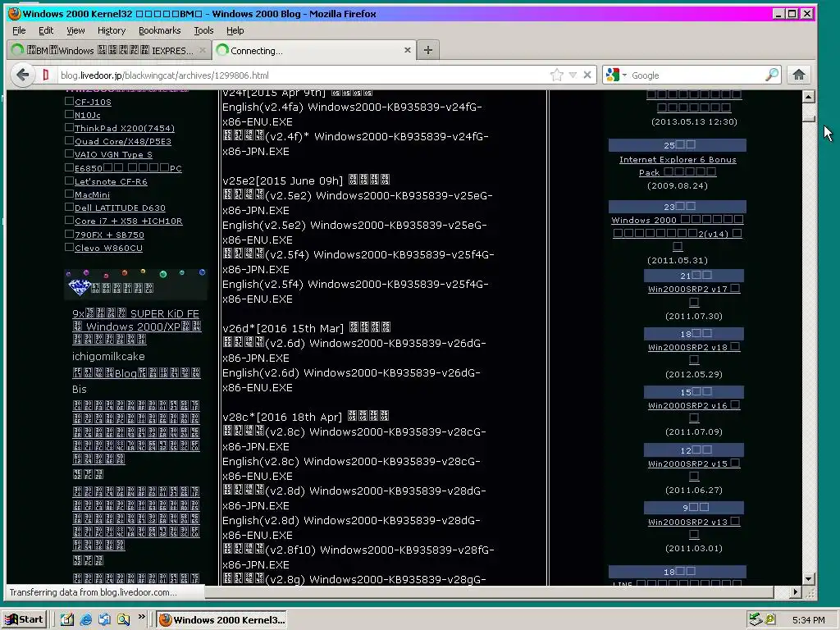Open a new tab with the plus button
This screenshot has width=840, height=630.
click(427, 50)
